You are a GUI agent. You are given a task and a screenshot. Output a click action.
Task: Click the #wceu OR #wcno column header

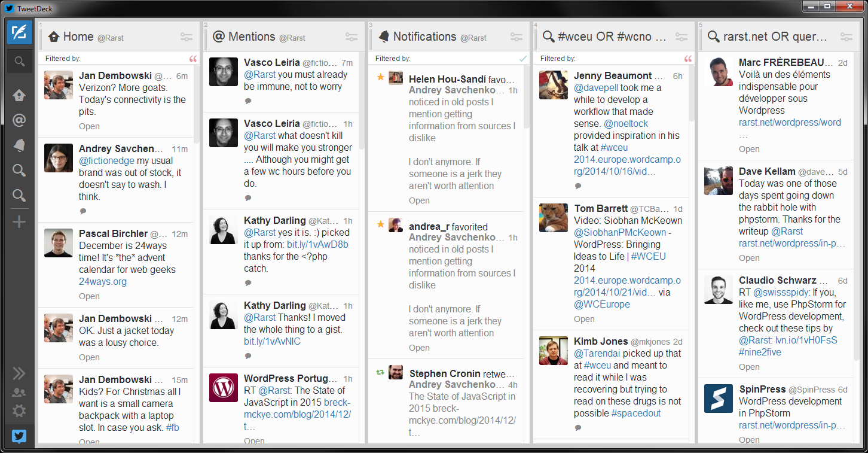(x=612, y=37)
